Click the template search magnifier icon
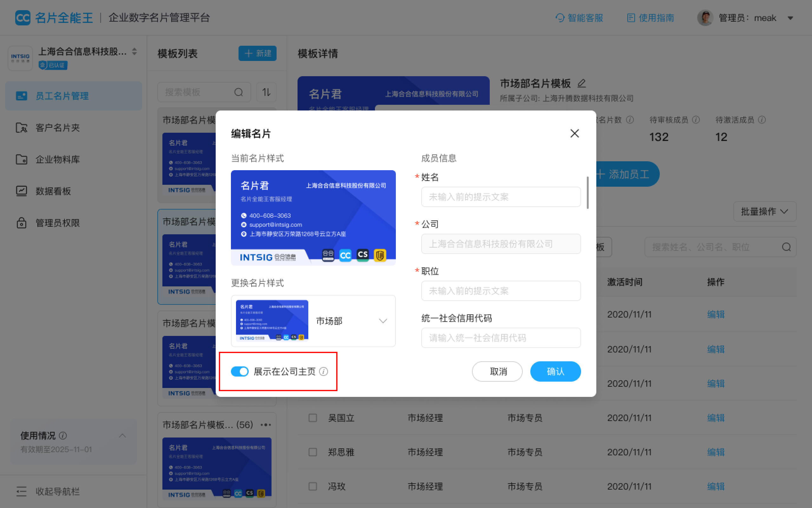The width and height of the screenshot is (812, 508). [x=239, y=92]
